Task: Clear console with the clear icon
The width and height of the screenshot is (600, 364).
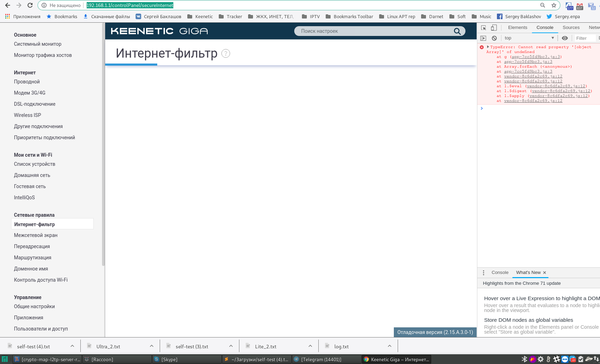Action: (494, 38)
